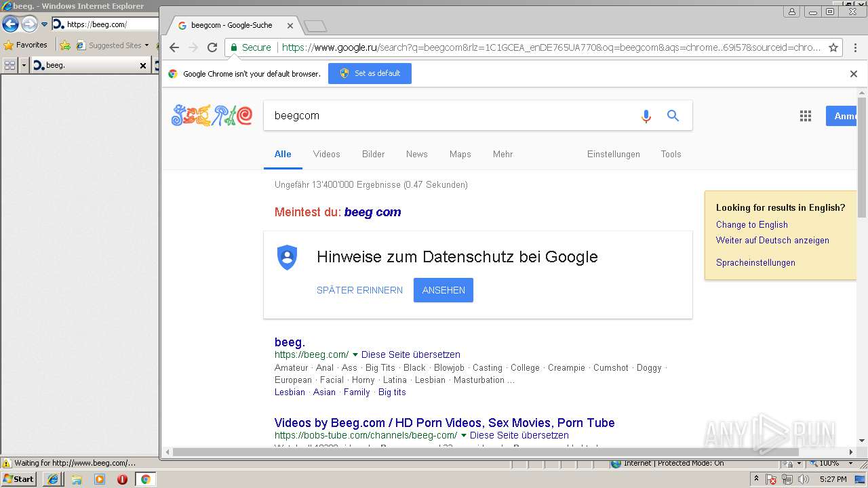
Task: Click the Google doodle logo
Action: tap(212, 115)
